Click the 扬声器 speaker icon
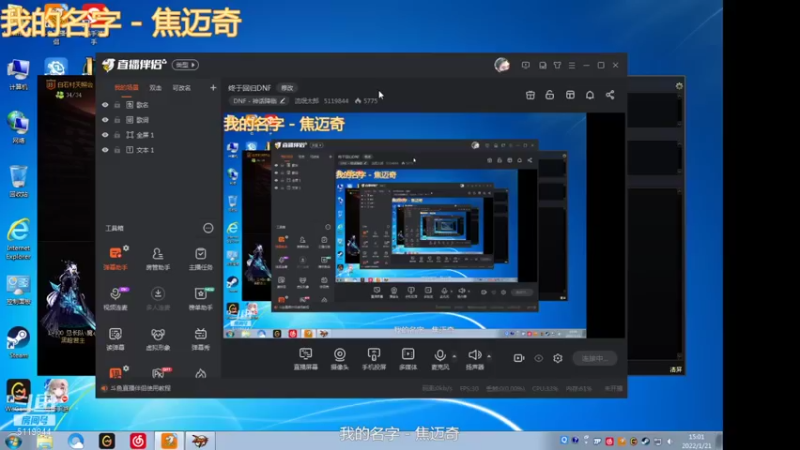This screenshot has width=800, height=450. (x=474, y=355)
